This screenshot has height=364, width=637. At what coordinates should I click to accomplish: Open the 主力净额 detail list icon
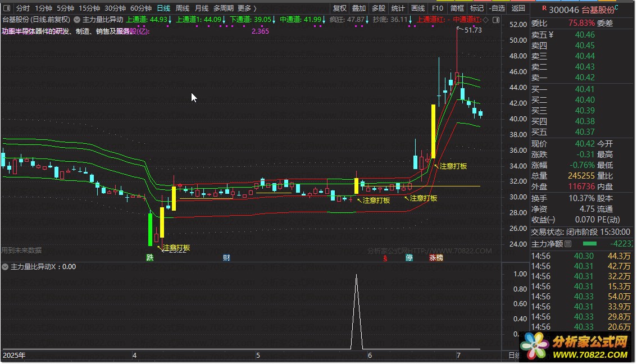tap(568, 244)
